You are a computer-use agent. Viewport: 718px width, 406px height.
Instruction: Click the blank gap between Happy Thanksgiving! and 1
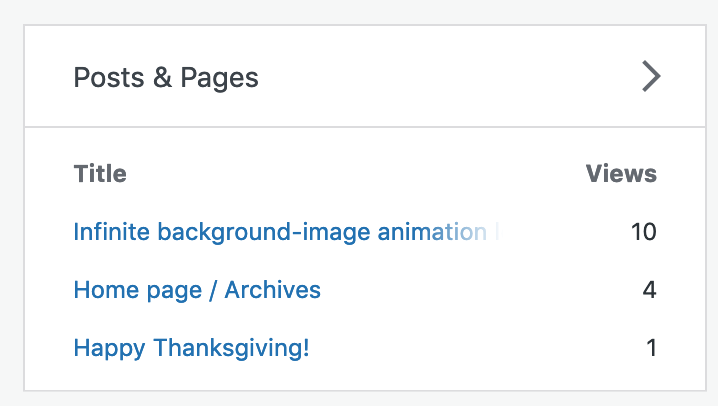click(480, 348)
